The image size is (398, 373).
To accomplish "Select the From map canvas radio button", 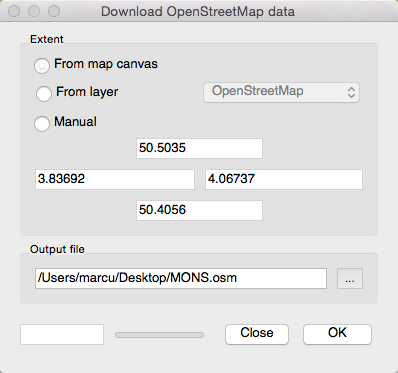I will [42, 65].
